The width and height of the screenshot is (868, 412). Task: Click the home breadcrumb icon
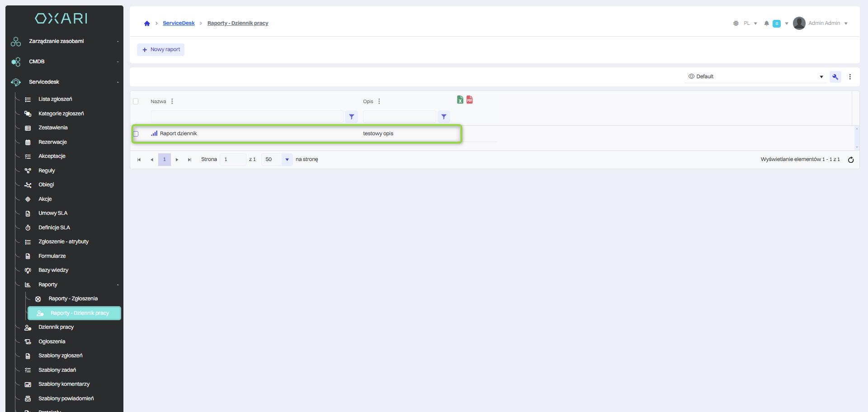147,24
